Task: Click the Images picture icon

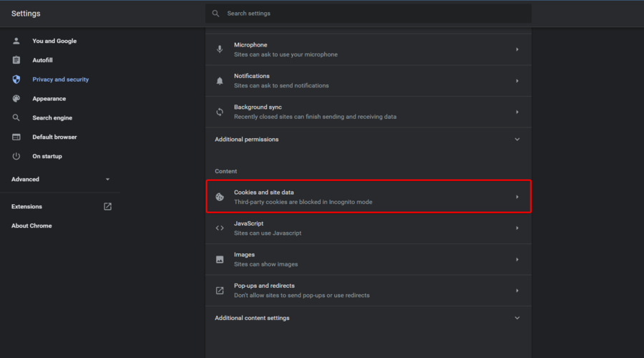Action: (220, 259)
